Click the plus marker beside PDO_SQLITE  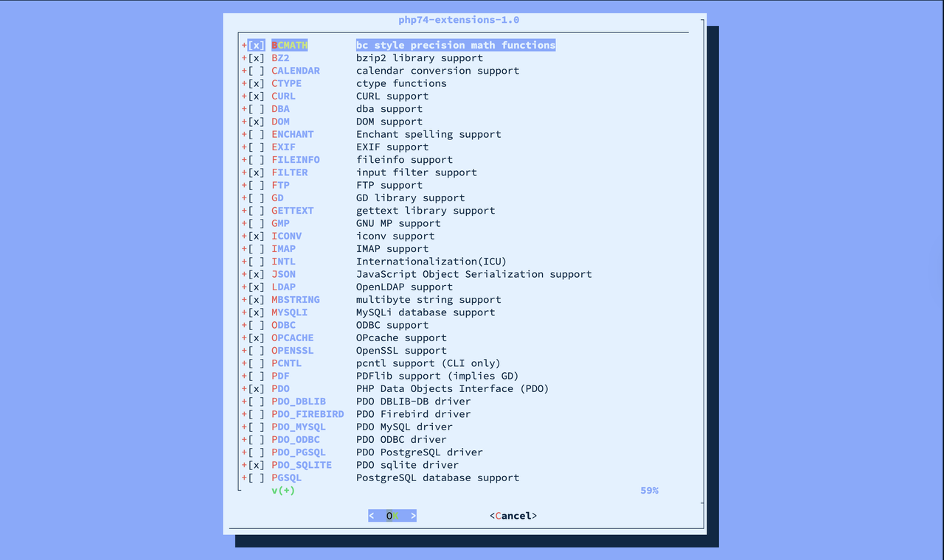[244, 465]
